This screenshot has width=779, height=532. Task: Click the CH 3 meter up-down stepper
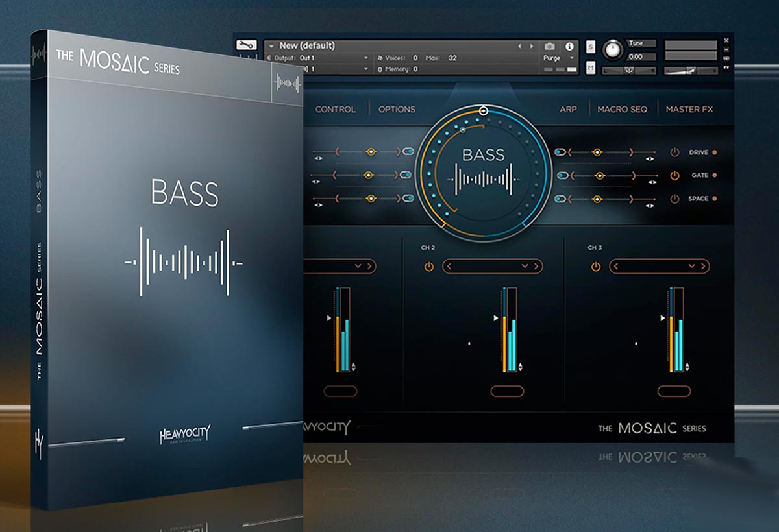[686, 367]
